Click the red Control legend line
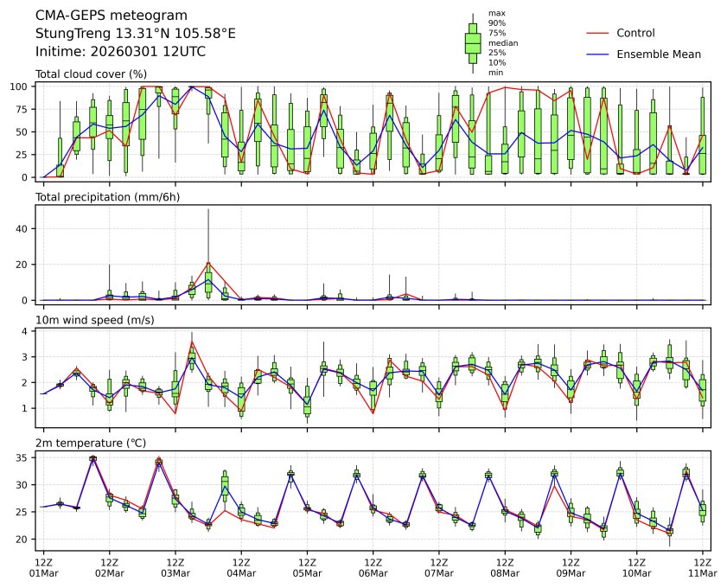727x588 pixels. (598, 33)
